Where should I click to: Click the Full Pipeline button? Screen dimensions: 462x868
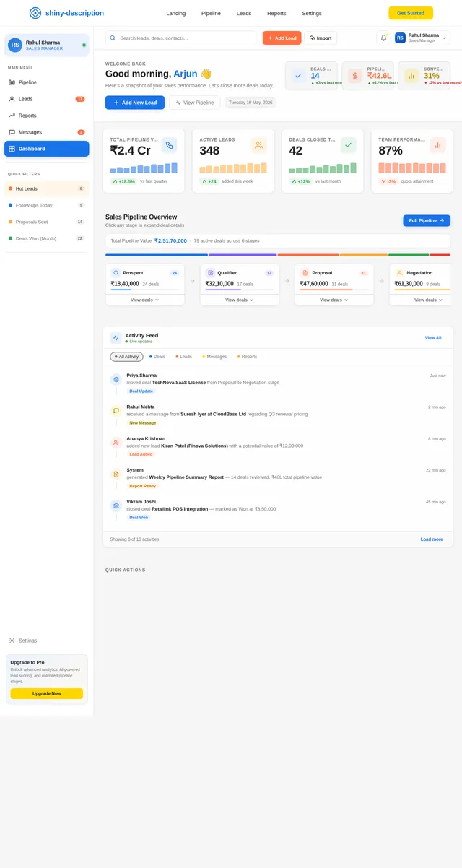point(427,220)
